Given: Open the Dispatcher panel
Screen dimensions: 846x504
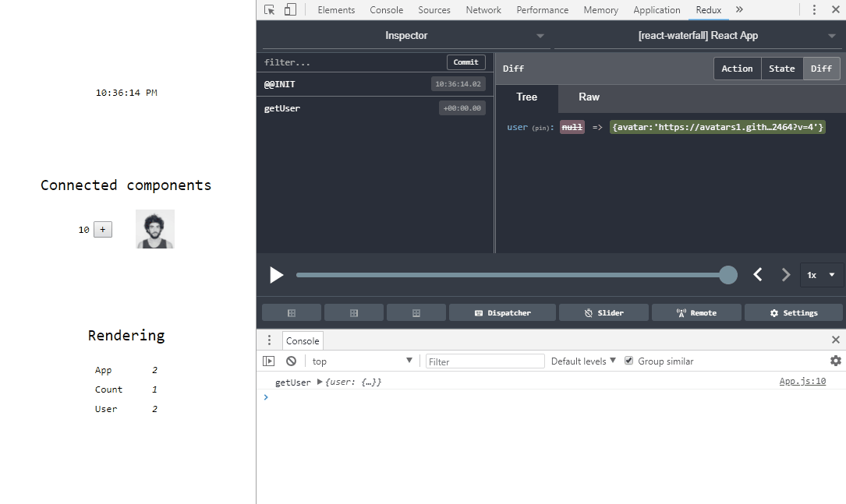Looking at the screenshot, I should pyautogui.click(x=502, y=312).
